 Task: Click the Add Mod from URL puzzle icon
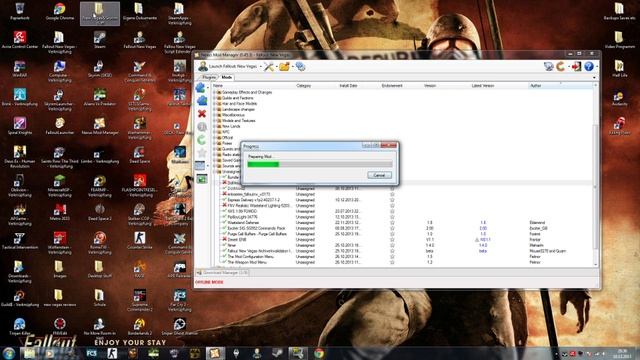click(x=202, y=100)
